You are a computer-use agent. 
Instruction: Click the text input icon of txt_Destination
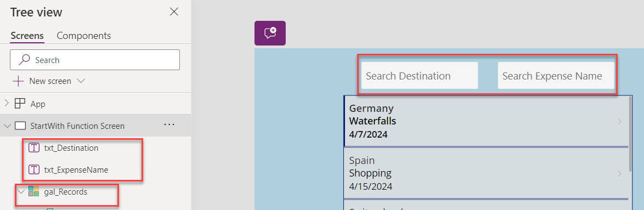pyautogui.click(x=33, y=148)
